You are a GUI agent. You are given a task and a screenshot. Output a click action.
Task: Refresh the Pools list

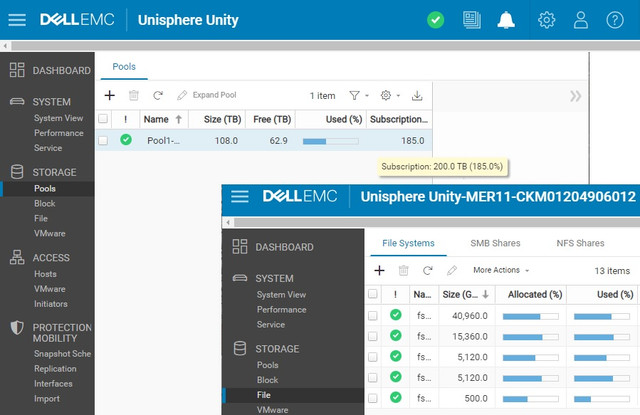tap(158, 95)
